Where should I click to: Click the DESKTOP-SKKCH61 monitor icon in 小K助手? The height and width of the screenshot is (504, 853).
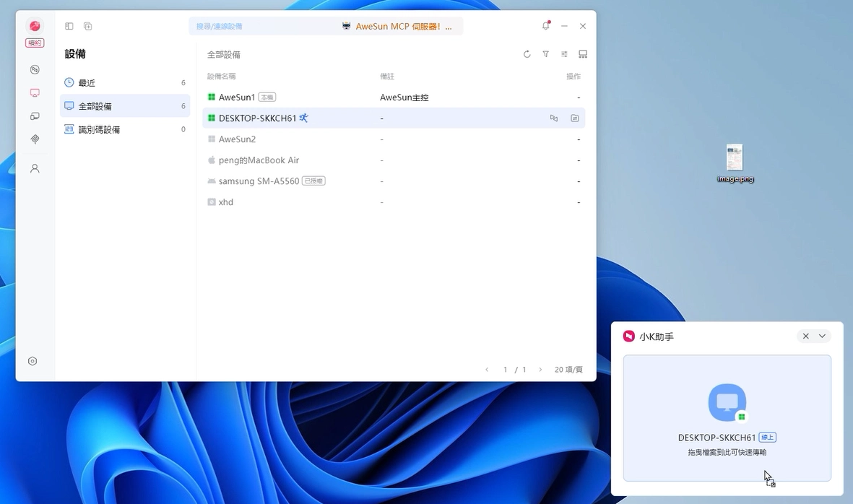click(727, 402)
